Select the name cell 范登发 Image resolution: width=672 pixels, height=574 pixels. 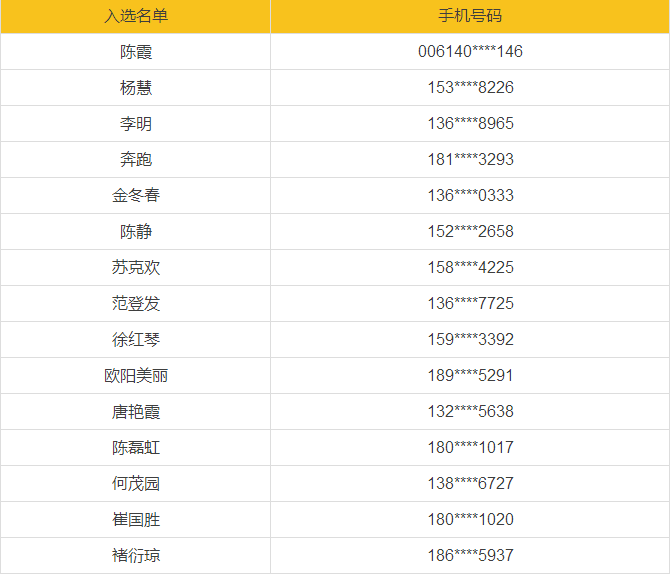[x=135, y=303]
